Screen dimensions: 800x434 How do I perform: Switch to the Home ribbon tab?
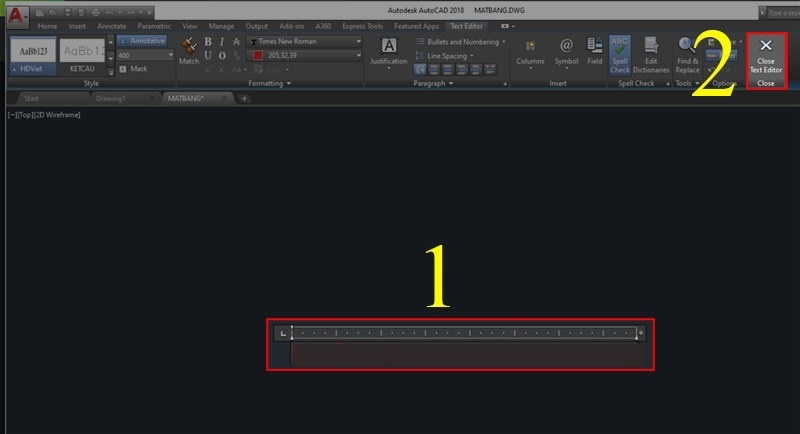pos(47,26)
